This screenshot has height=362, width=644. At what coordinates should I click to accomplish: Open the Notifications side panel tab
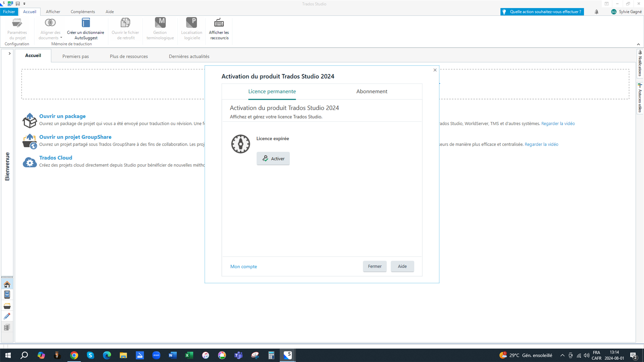point(640,63)
